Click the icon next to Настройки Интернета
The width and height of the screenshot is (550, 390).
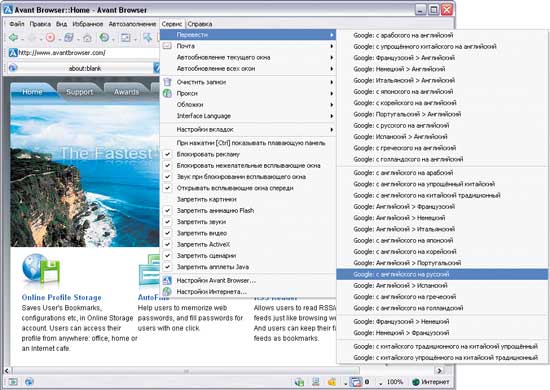(168, 291)
